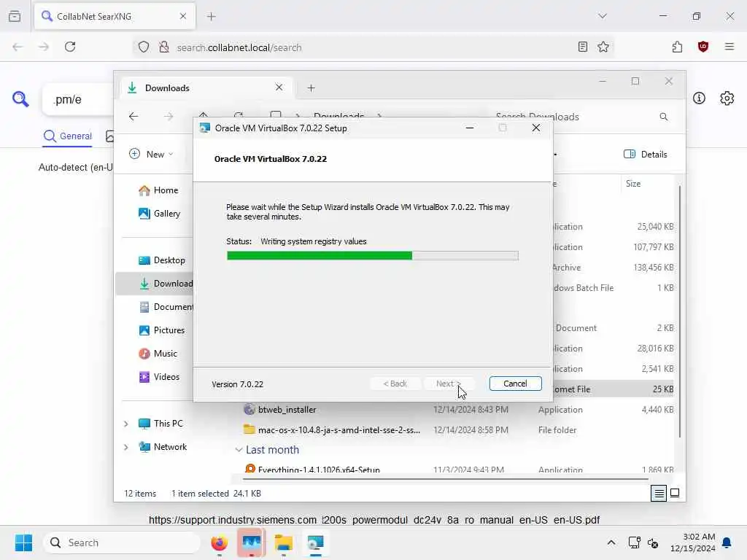Screen dimensions: 747x560
Task: Open the New dropdown in File Explorer
Action: [152, 155]
